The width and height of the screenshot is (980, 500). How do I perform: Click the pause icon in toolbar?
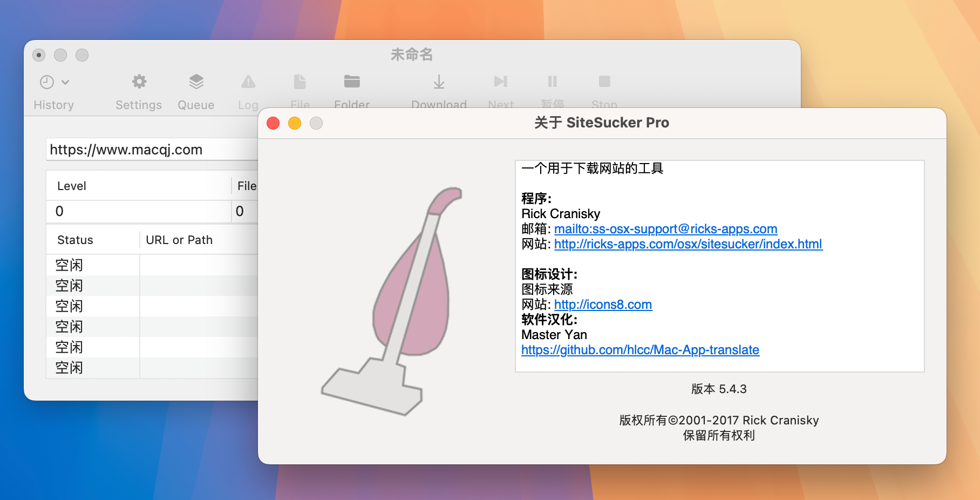[553, 82]
